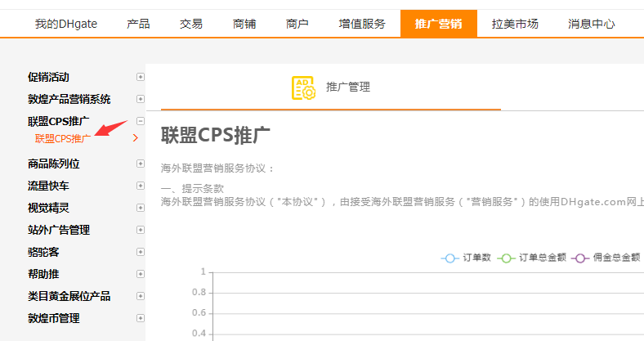644x341 pixels.
Task: Toggle the 订单总金额 legend marker
Action: tap(506, 258)
